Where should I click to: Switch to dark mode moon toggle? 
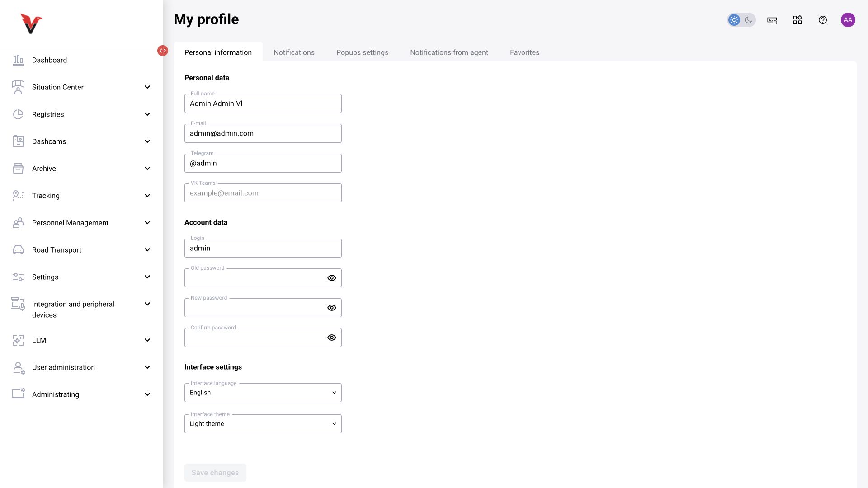pyautogui.click(x=749, y=20)
